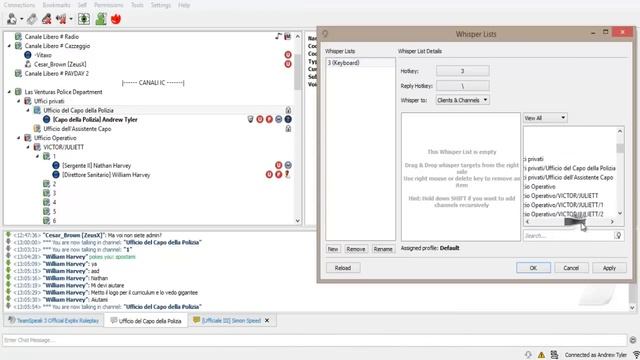Click the lightbulb icon in status bar

coord(528,355)
